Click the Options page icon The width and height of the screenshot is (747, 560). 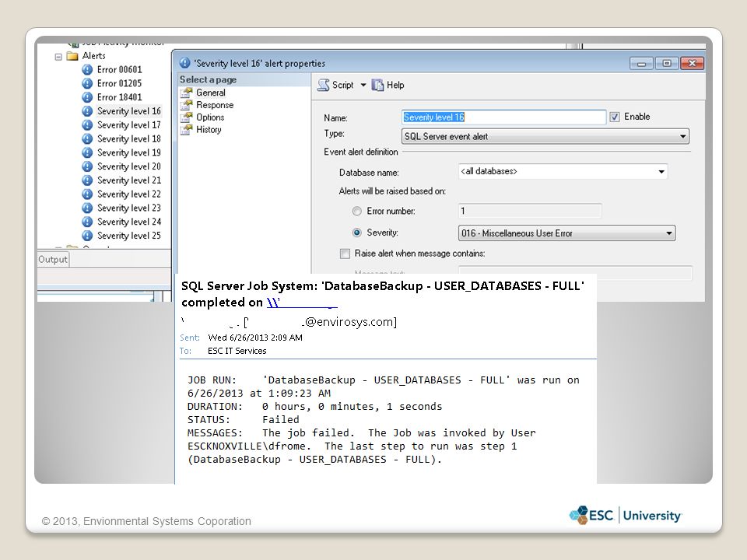tap(186, 117)
